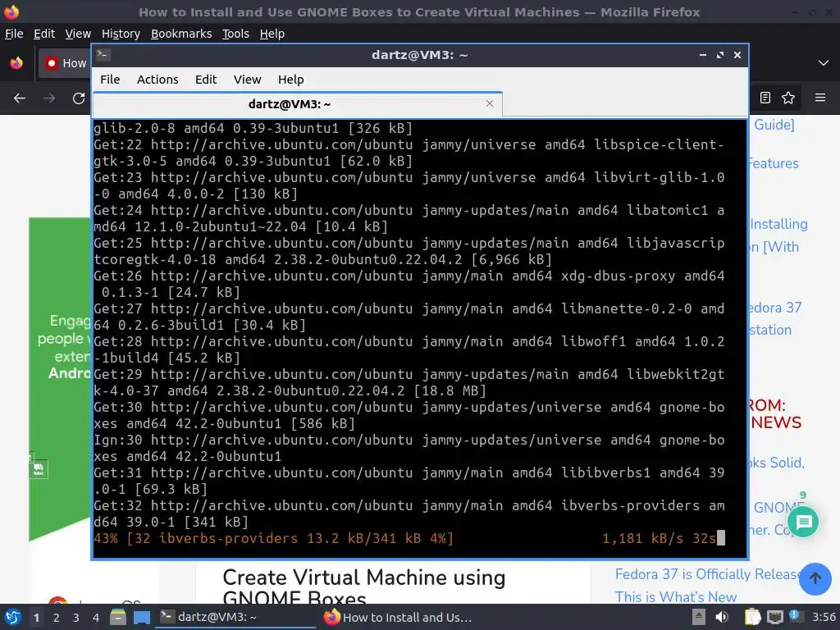Select the Firefox taskbar entry How to Install

pyautogui.click(x=398, y=617)
